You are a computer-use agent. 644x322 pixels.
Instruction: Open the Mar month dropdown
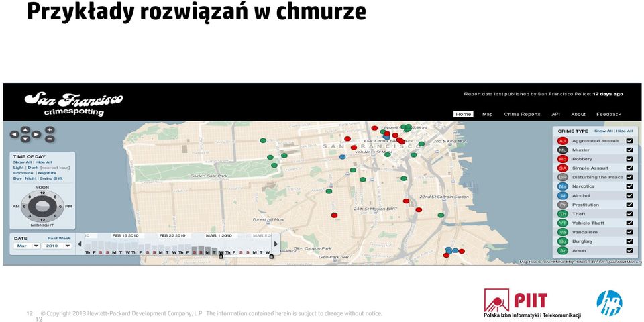(27, 246)
